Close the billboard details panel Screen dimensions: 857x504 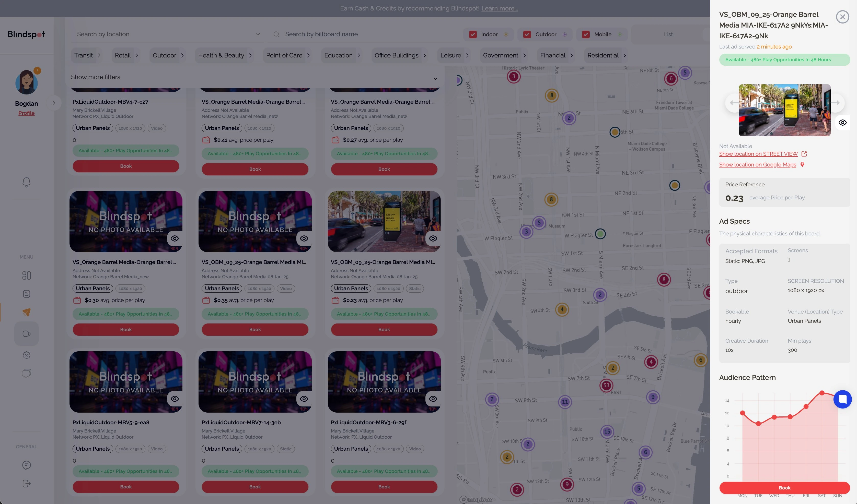842,17
